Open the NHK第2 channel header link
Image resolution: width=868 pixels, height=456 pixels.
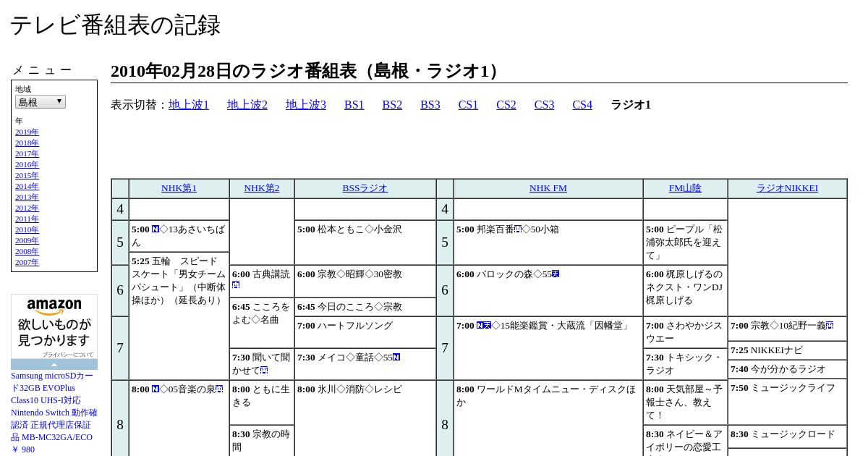(262, 188)
